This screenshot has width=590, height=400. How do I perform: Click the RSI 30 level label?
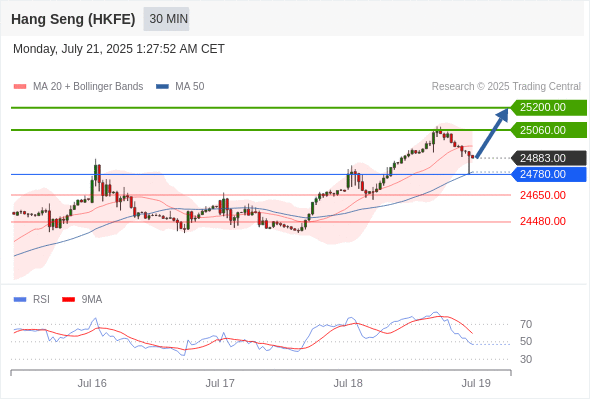[526, 359]
